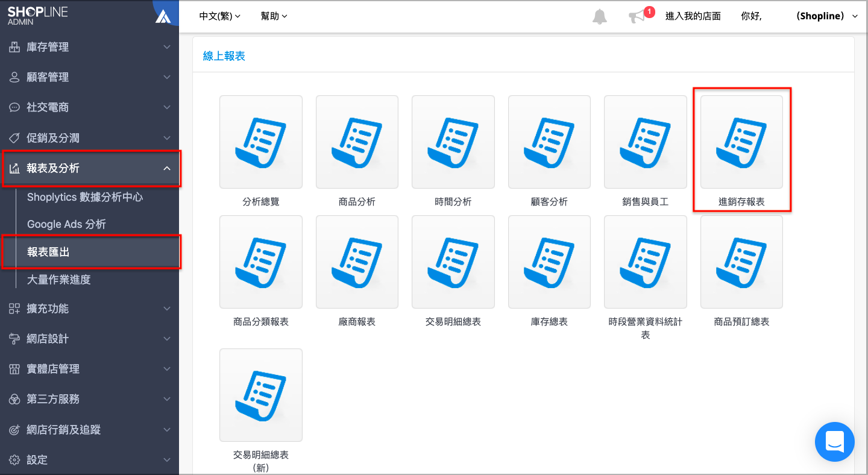This screenshot has width=868, height=475.
Task: Select Google Ads 分析 submenu item
Action: tap(66, 224)
